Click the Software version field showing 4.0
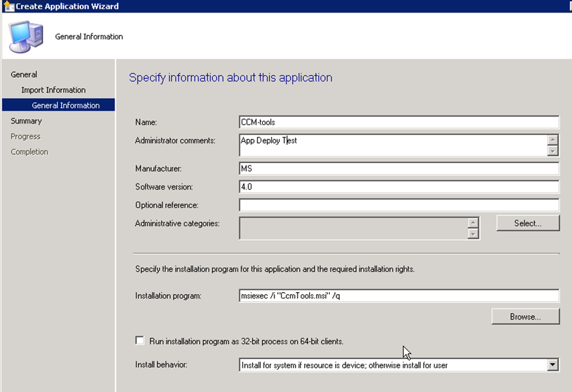 (x=399, y=187)
